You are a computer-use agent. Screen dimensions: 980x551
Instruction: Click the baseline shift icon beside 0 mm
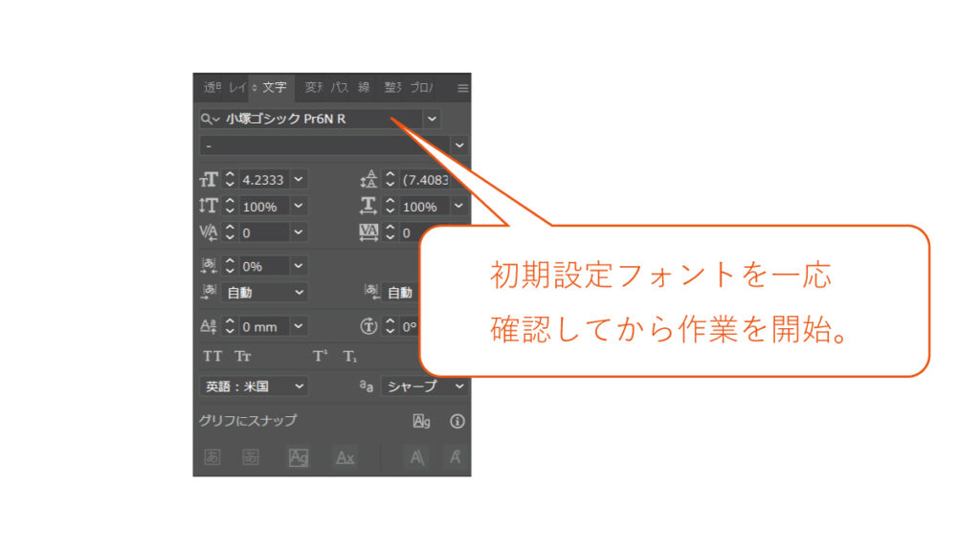pyautogui.click(x=209, y=326)
